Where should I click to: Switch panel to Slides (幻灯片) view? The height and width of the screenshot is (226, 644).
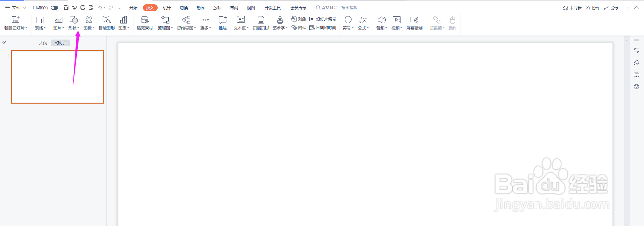(61, 43)
